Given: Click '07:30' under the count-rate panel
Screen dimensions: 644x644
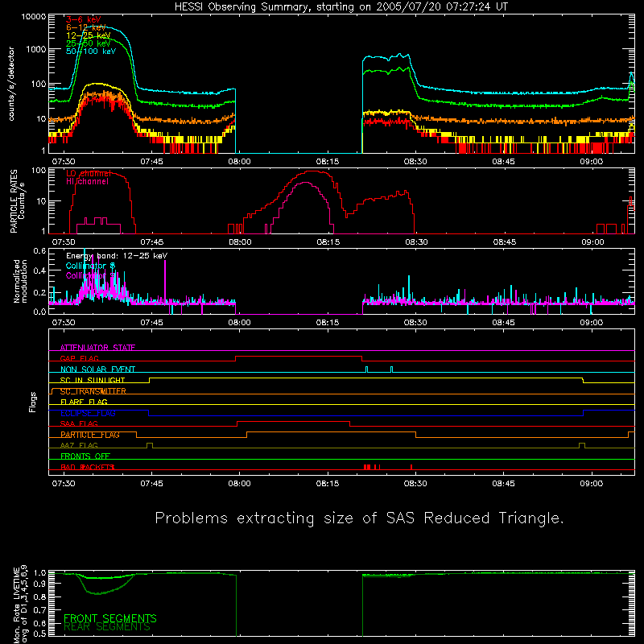Looking at the screenshot, I should coord(64,162).
